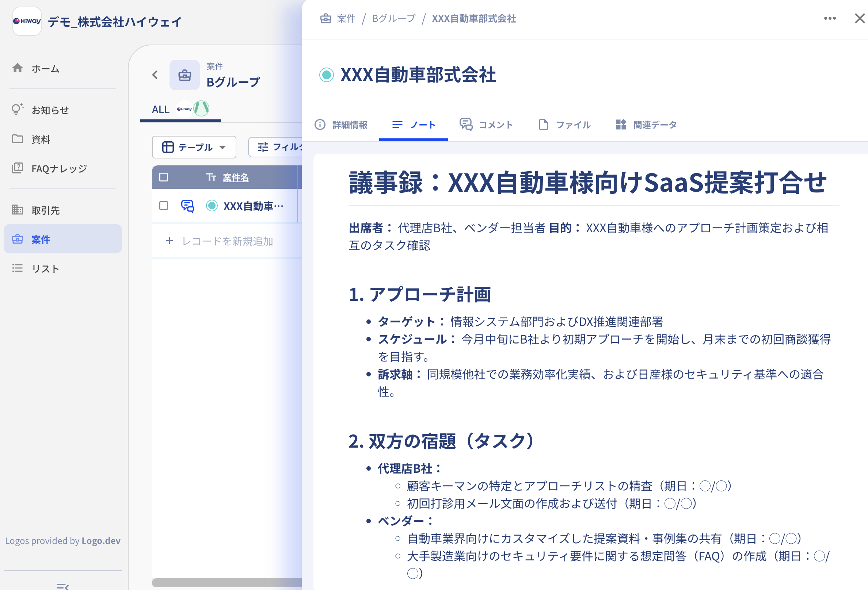Switch to the コメント tab
The width and height of the screenshot is (868, 590).
[x=486, y=124]
